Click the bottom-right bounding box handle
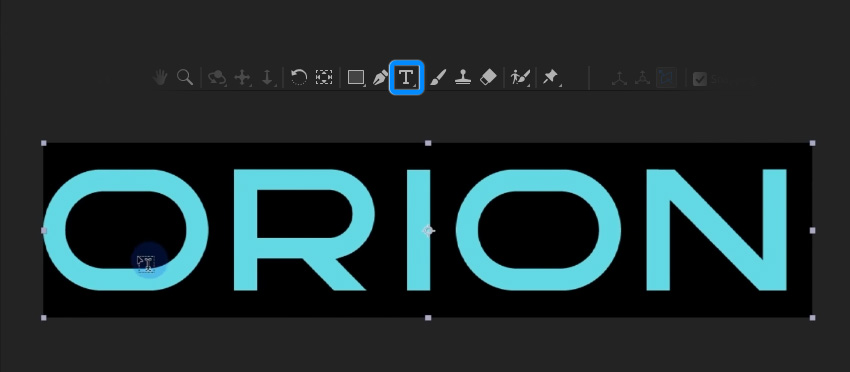850x372 pixels. [x=812, y=318]
